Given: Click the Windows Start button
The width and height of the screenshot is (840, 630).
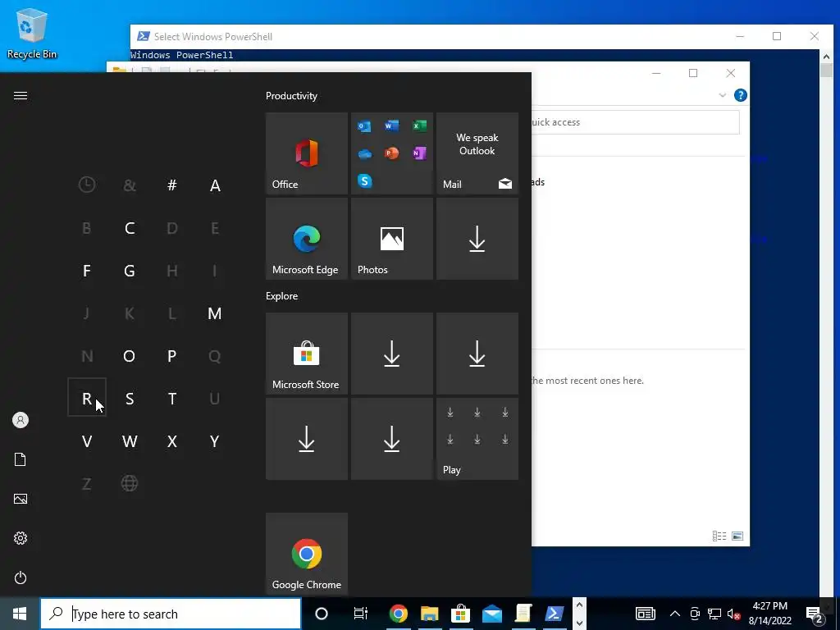Looking at the screenshot, I should click(x=20, y=614).
